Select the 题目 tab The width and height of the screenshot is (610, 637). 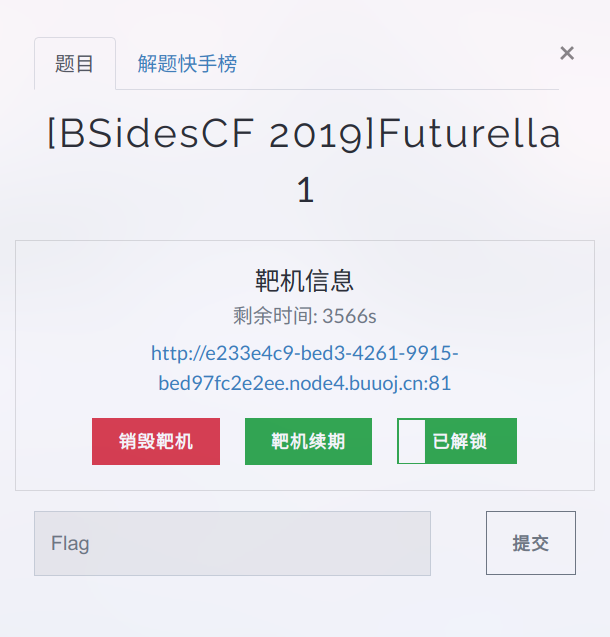[x=75, y=64]
